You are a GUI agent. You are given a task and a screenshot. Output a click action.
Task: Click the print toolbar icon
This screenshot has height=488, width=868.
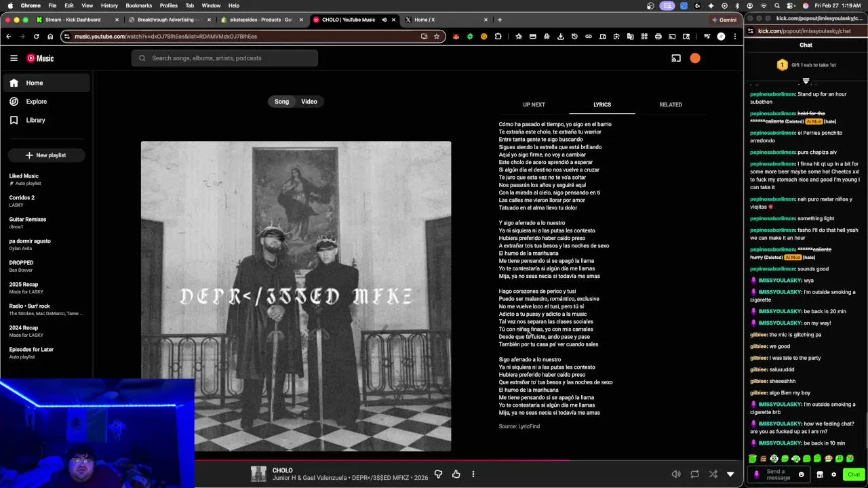(x=658, y=37)
